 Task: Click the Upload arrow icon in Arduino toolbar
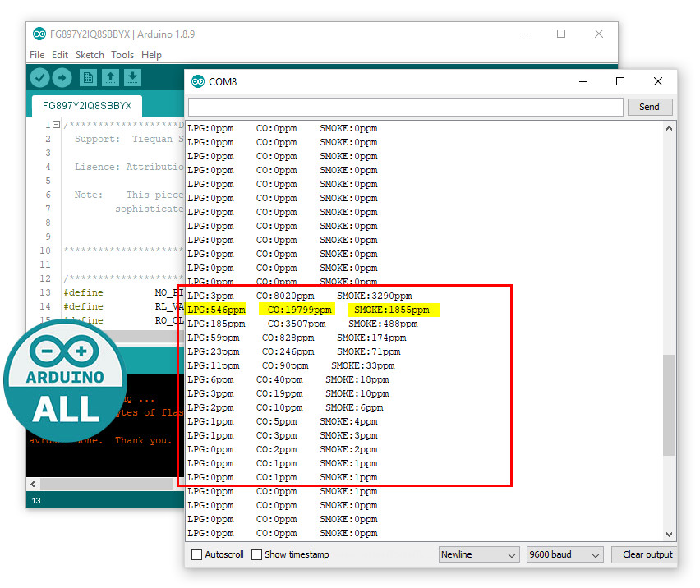(x=62, y=78)
